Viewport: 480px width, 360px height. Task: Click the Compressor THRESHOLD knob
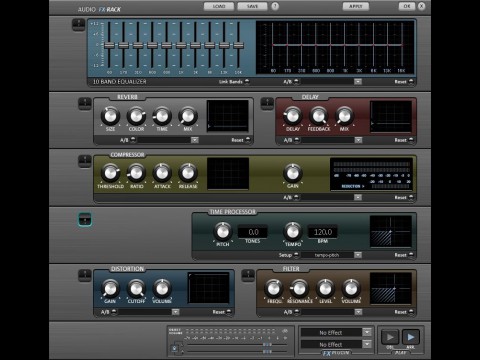click(x=110, y=173)
